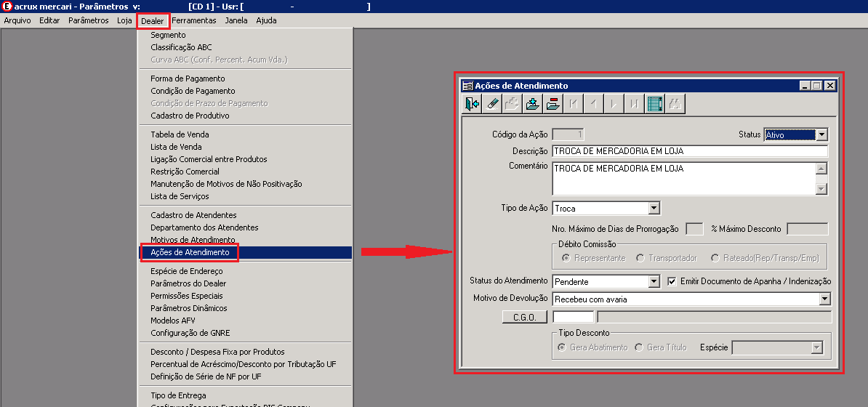Select the Gera Título radio option
The width and height of the screenshot is (868, 407).
pos(638,347)
